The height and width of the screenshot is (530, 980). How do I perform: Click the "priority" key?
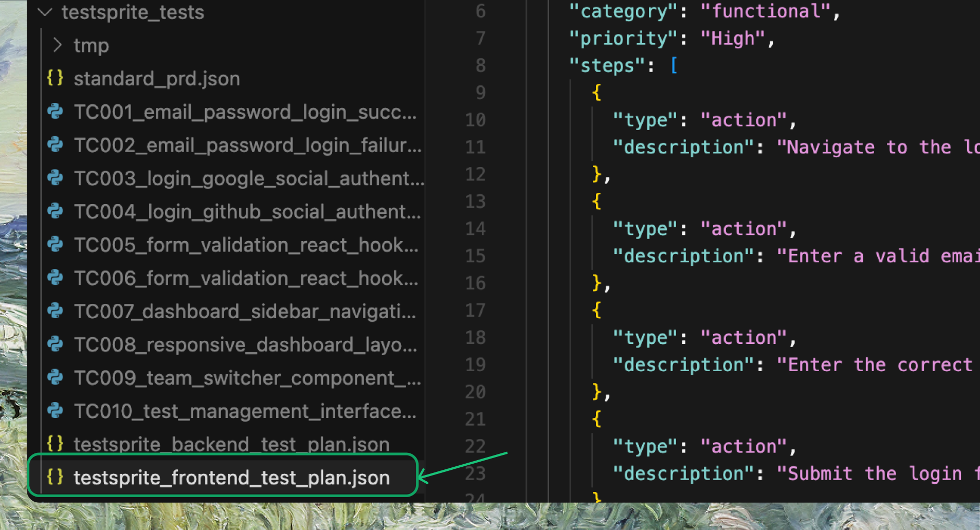click(623, 39)
